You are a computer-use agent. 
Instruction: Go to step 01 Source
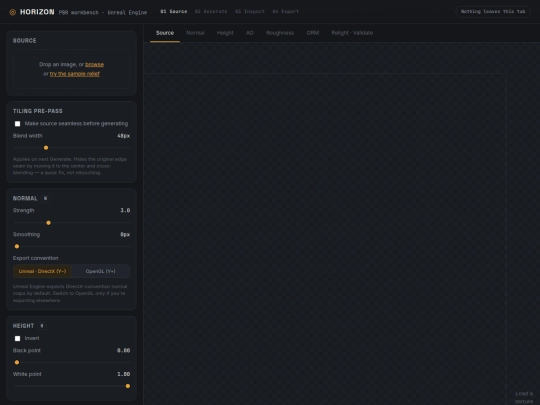coord(174,12)
